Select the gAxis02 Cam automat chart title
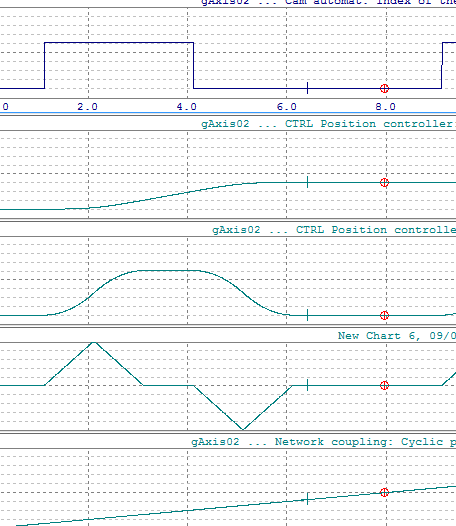456x526 pixels. coord(328,2)
